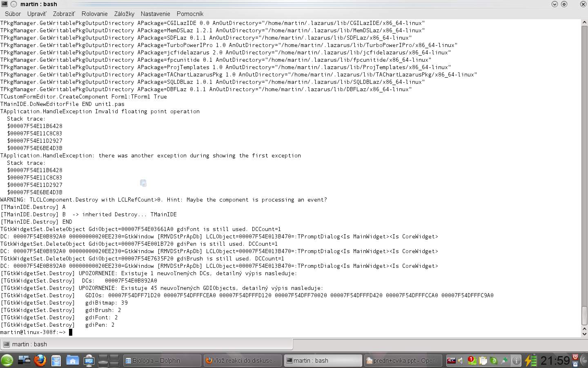Open the Rolovanie menu
The width and height of the screenshot is (588, 368).
tap(94, 14)
